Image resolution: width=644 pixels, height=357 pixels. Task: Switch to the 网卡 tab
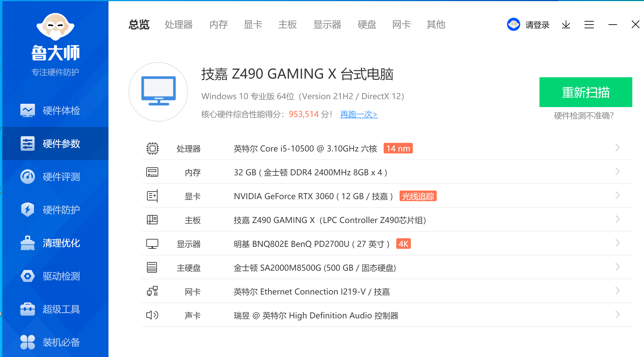pos(402,25)
